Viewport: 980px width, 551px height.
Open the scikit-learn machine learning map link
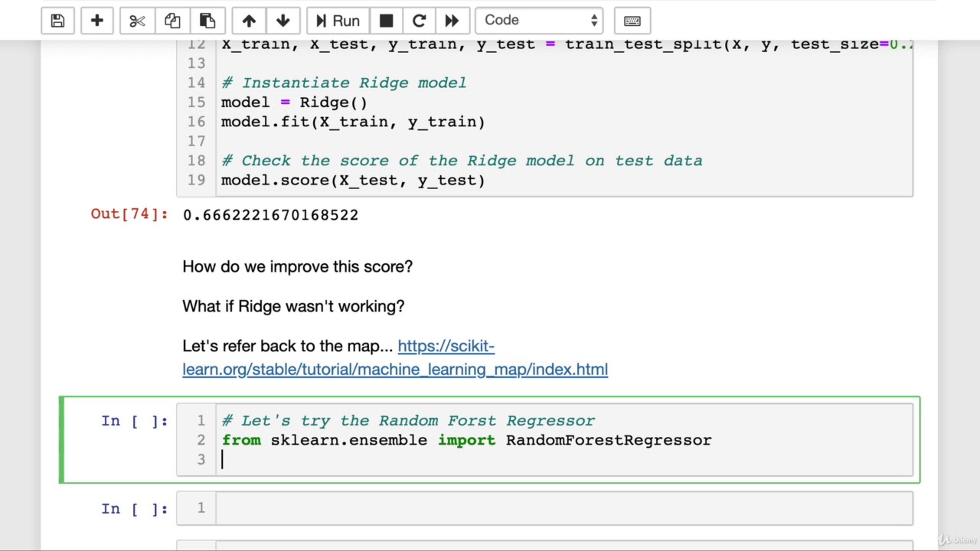pos(395,357)
